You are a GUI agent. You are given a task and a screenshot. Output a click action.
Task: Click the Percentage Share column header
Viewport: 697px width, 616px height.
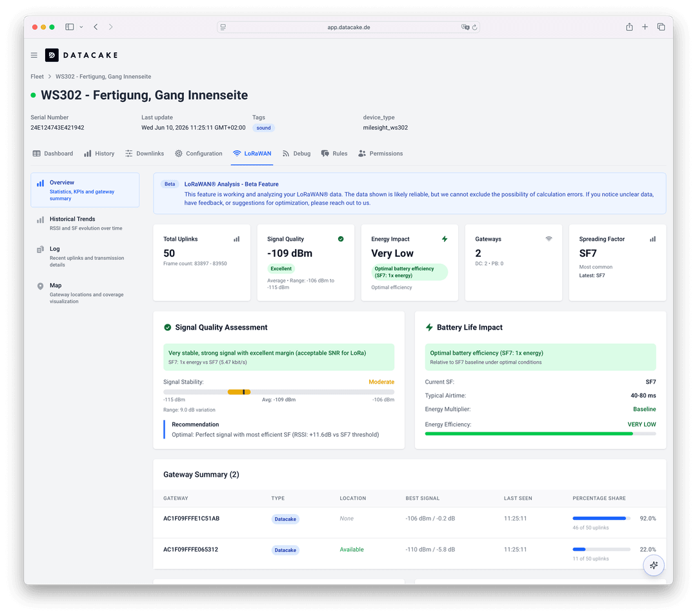tap(599, 499)
